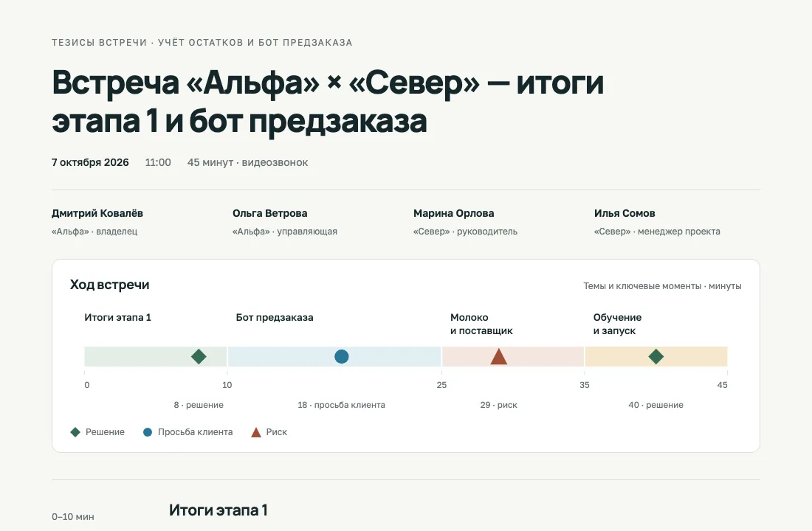Click the «8 · решение» caption

[x=199, y=405]
